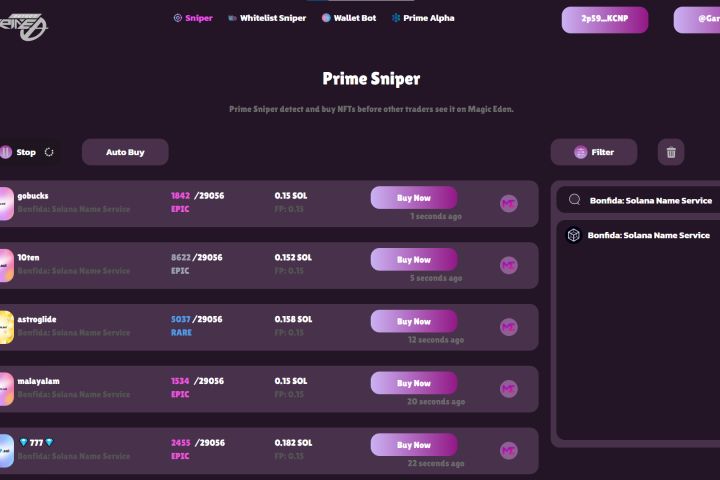Click the Auto Buy button
The width and height of the screenshot is (720, 480).
(125, 152)
